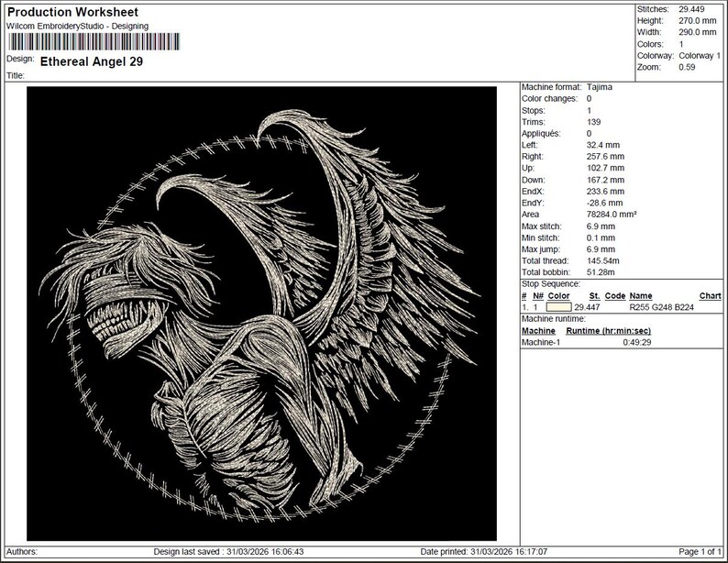Click the Total bobbin value 51.28m
The width and height of the screenshot is (728, 563).
tap(601, 272)
